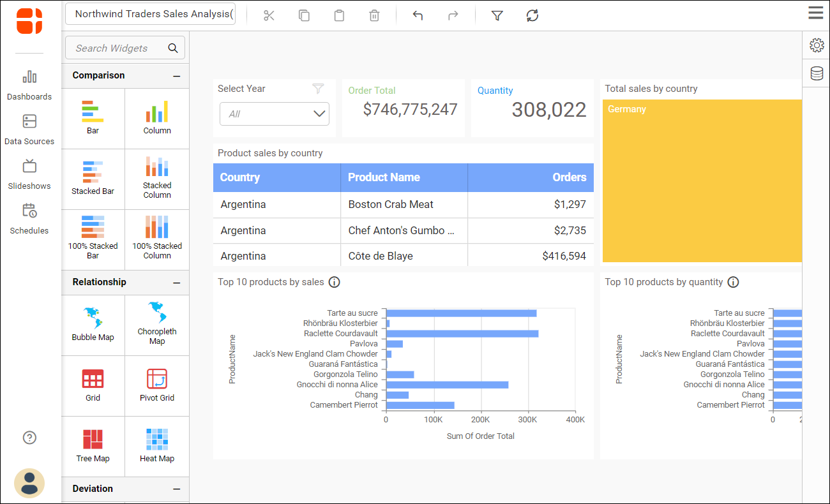Redo the last change
Viewport: 830px width, 504px height.
453,15
